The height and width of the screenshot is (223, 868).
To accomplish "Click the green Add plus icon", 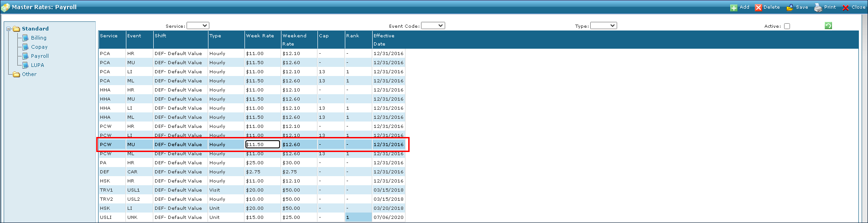I will click(x=733, y=8).
